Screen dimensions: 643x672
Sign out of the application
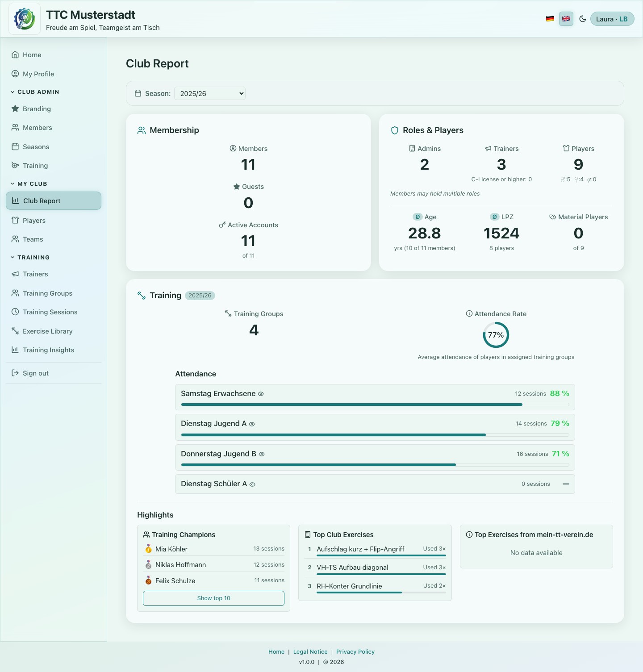[54, 373]
